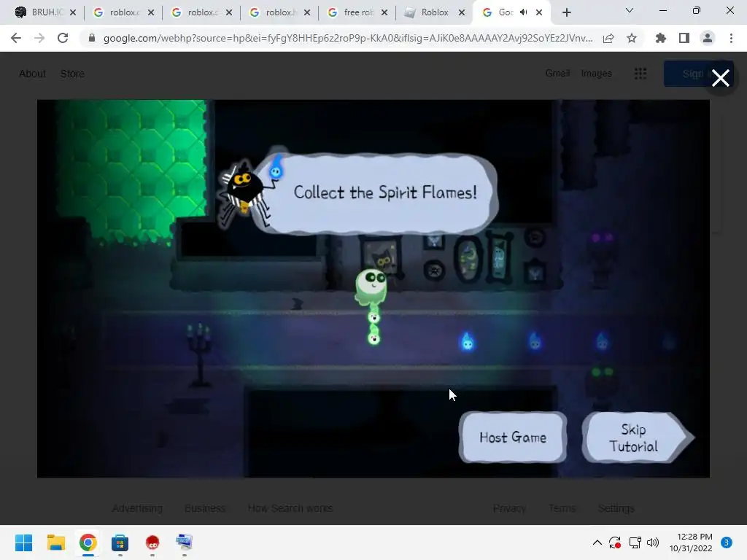747x560 pixels.
Task: Click the Business footer link
Action: 205,508
